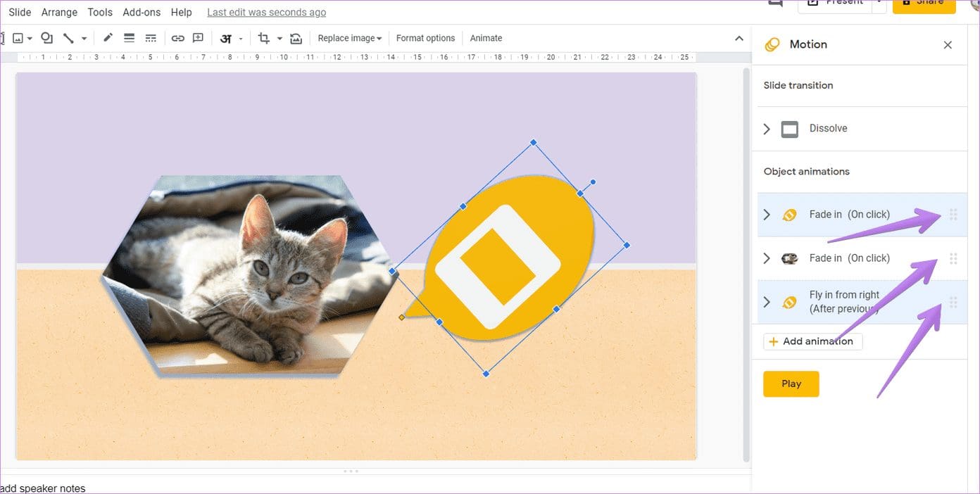980x494 pixels.
Task: Open the Crop/mask shape dropdown arrow
Action: click(279, 39)
